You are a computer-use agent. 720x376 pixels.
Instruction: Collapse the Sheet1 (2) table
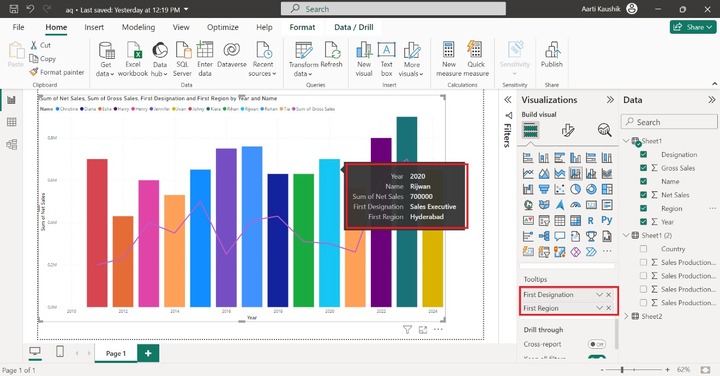pyautogui.click(x=626, y=235)
